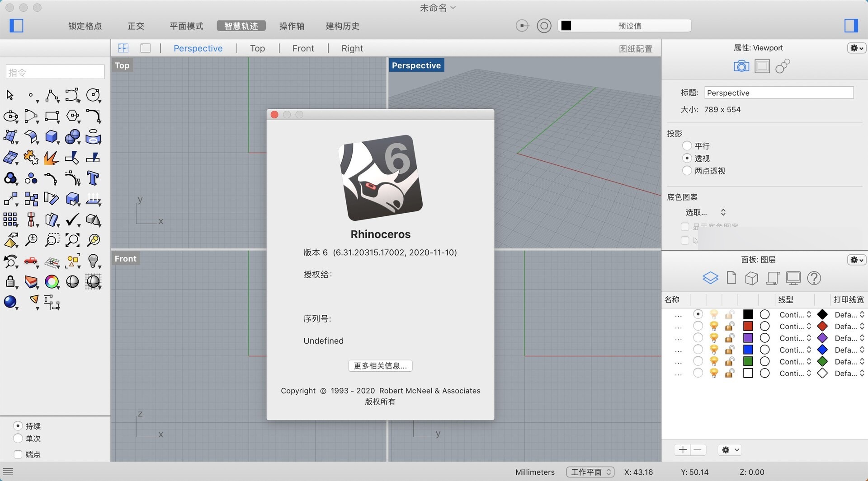
Task: Select the pointer arrow tool
Action: pos(10,95)
